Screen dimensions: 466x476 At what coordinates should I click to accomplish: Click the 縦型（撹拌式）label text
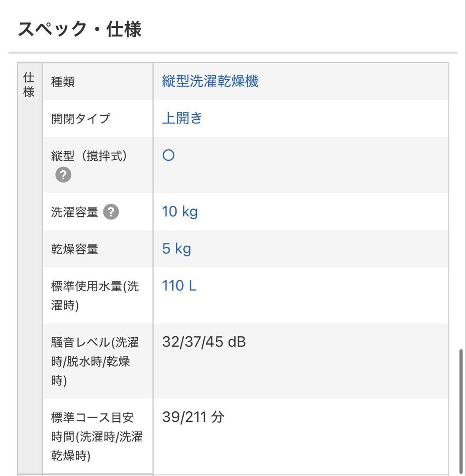(x=89, y=156)
